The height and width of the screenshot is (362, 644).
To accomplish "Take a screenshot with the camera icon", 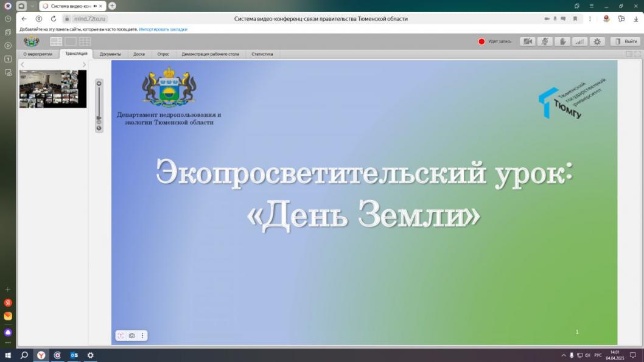I will pos(131,335).
